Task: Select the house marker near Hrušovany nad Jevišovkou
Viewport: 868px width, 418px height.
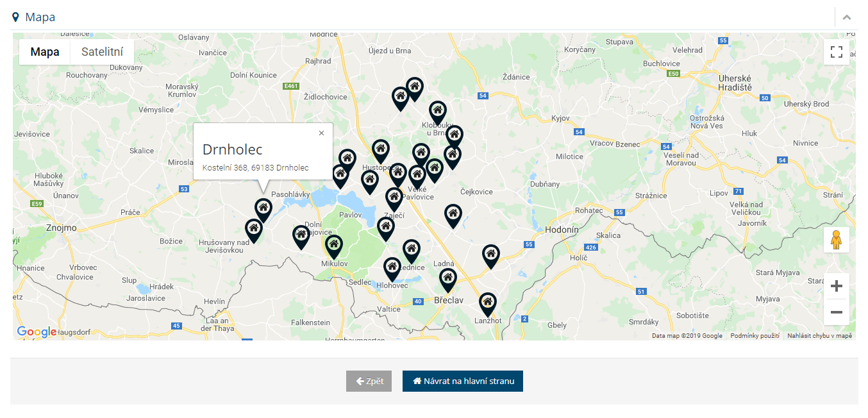Action: pos(254,230)
